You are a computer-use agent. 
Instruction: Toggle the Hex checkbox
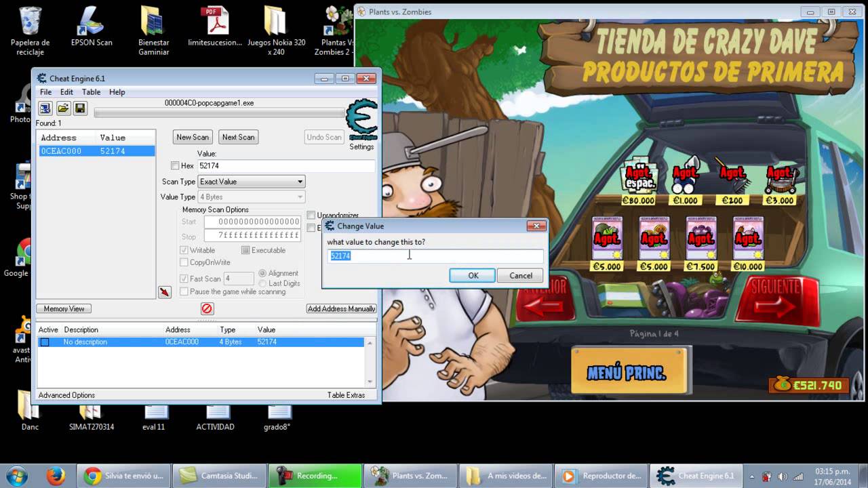point(175,165)
